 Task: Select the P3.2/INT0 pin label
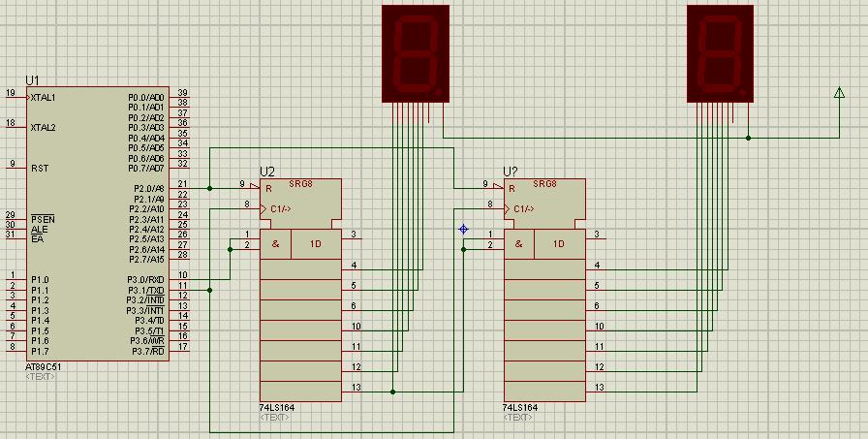tap(146, 299)
